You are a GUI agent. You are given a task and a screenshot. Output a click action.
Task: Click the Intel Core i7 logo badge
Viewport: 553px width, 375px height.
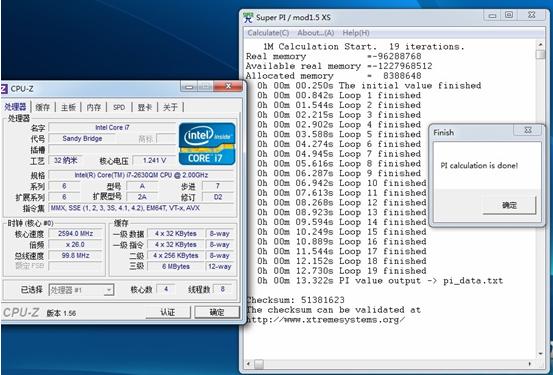point(207,144)
